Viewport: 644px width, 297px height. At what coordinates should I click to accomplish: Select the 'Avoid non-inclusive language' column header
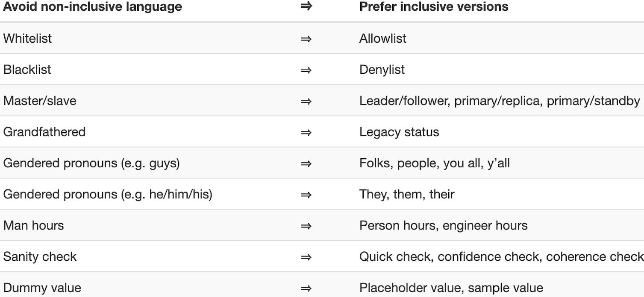(93, 7)
